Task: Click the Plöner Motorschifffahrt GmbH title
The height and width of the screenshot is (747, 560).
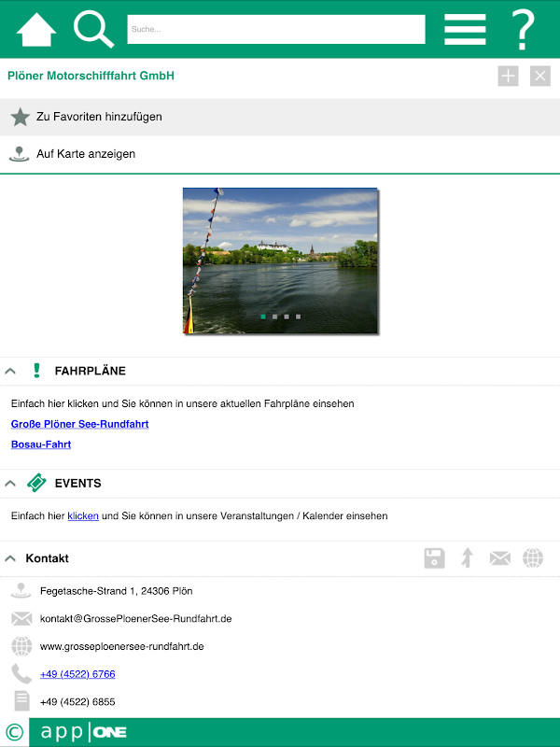Action: pos(91,76)
